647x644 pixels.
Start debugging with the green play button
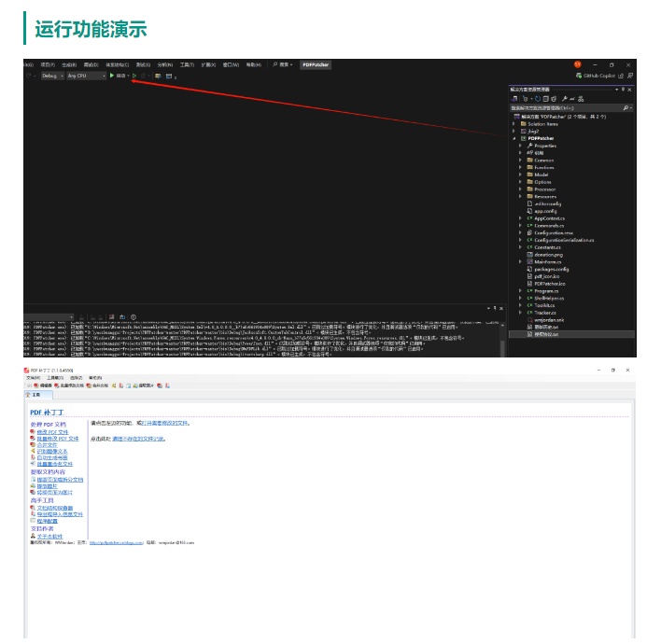[x=112, y=76]
